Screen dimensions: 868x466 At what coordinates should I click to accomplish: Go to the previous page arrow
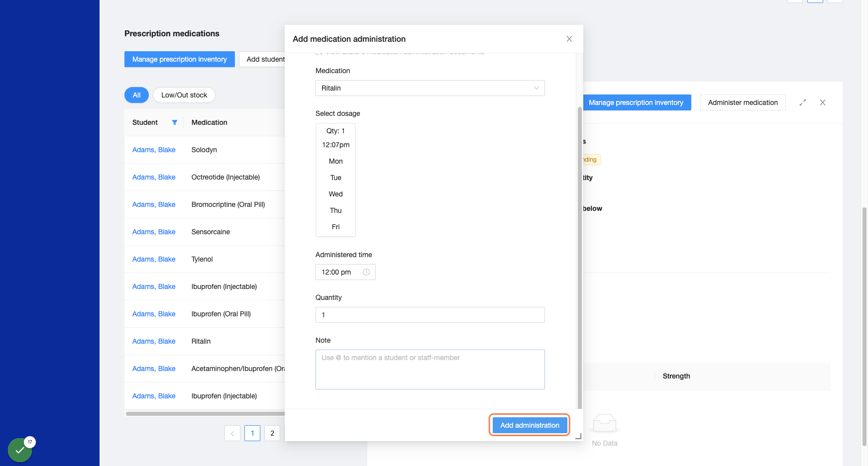[232, 433]
